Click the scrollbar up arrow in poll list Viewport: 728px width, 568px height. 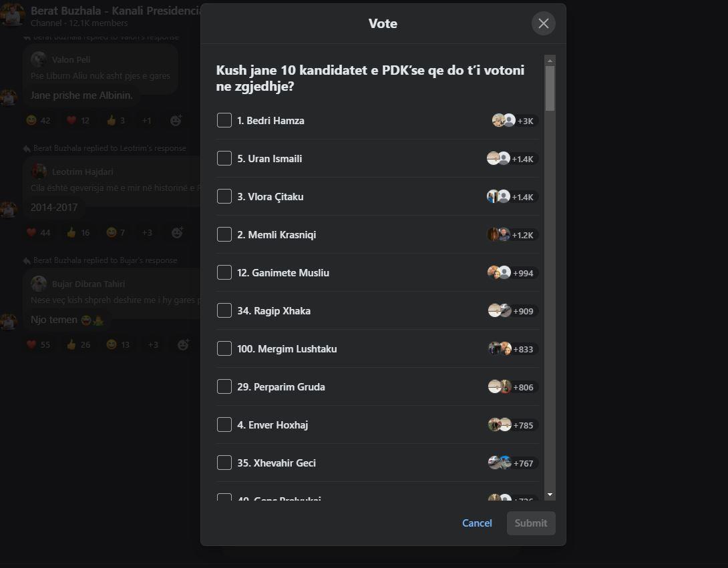click(x=550, y=60)
